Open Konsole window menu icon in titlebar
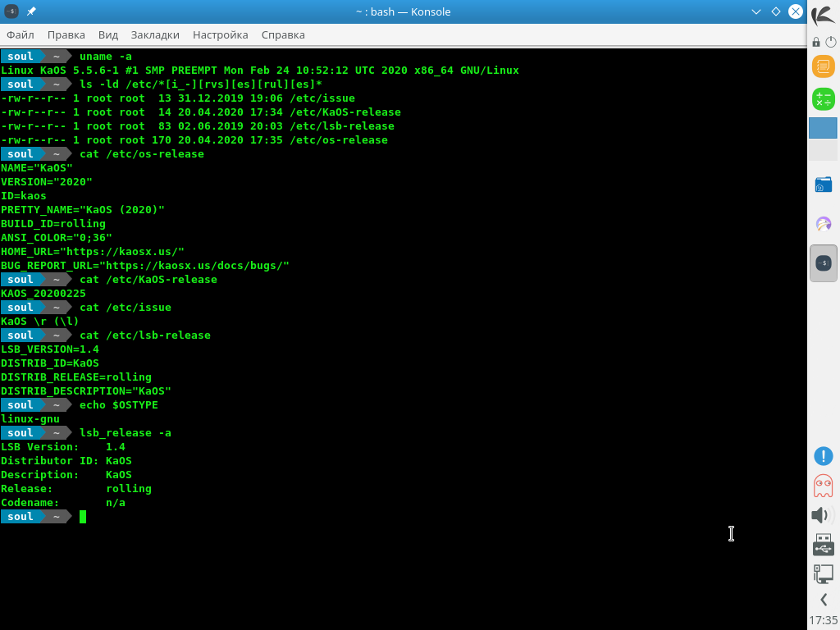Screen dimensions: 840x630 (11, 11)
